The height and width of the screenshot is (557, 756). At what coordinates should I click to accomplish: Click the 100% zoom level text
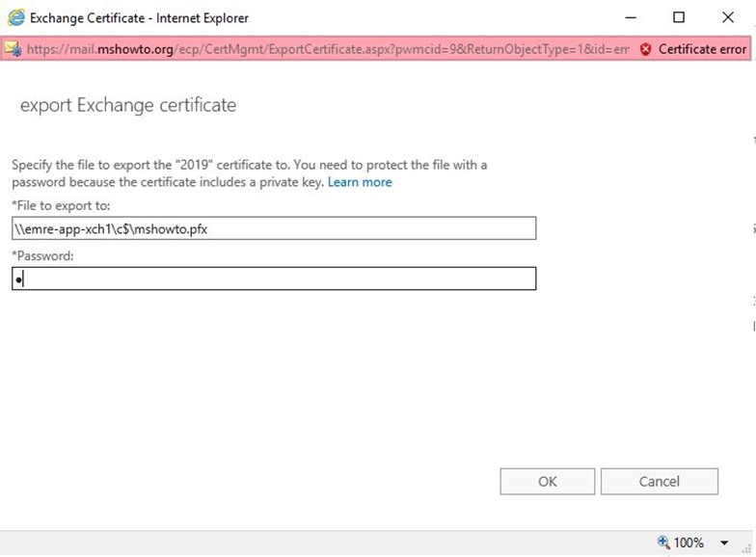688,543
